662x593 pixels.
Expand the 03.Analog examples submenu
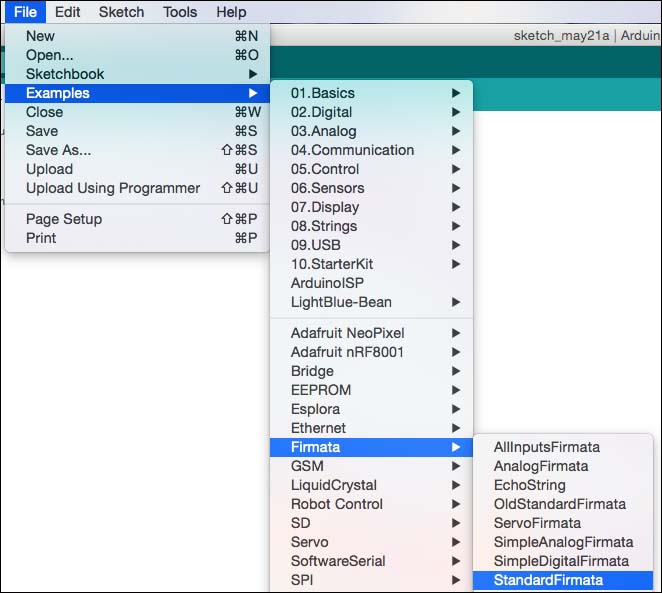tap(371, 131)
